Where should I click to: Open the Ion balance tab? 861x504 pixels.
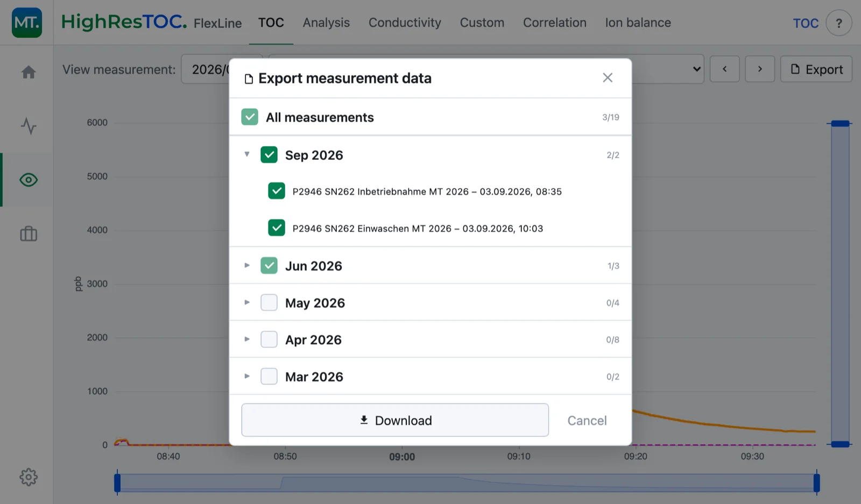638,23
